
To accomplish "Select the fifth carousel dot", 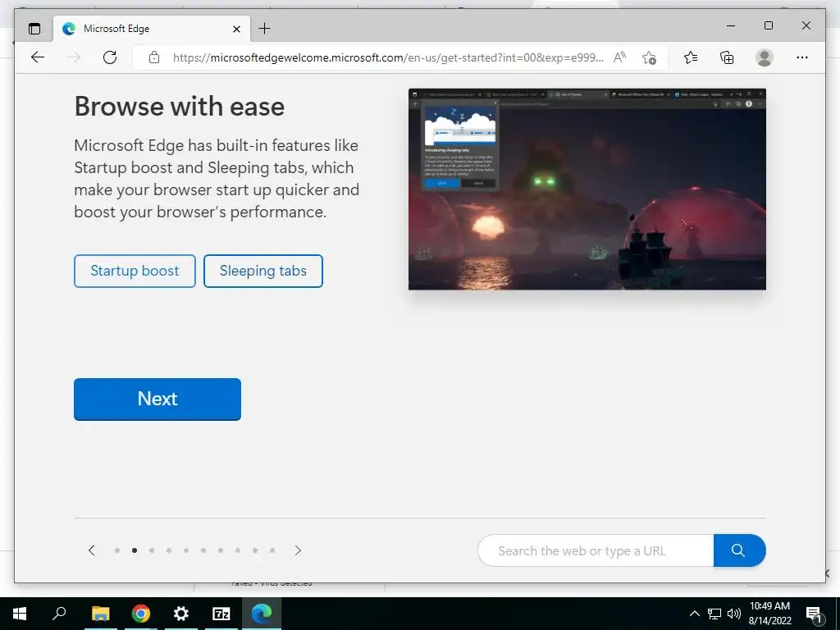I will click(x=186, y=550).
